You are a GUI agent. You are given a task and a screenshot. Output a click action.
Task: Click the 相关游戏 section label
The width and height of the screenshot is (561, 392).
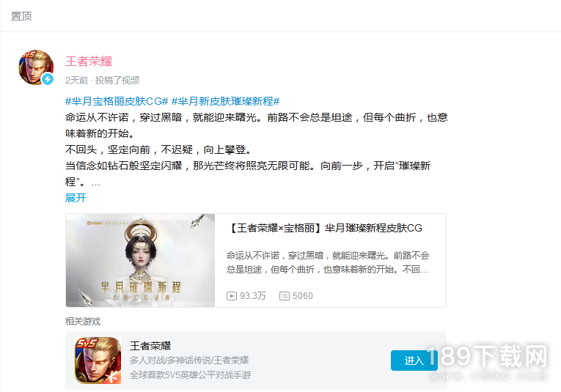click(x=83, y=321)
